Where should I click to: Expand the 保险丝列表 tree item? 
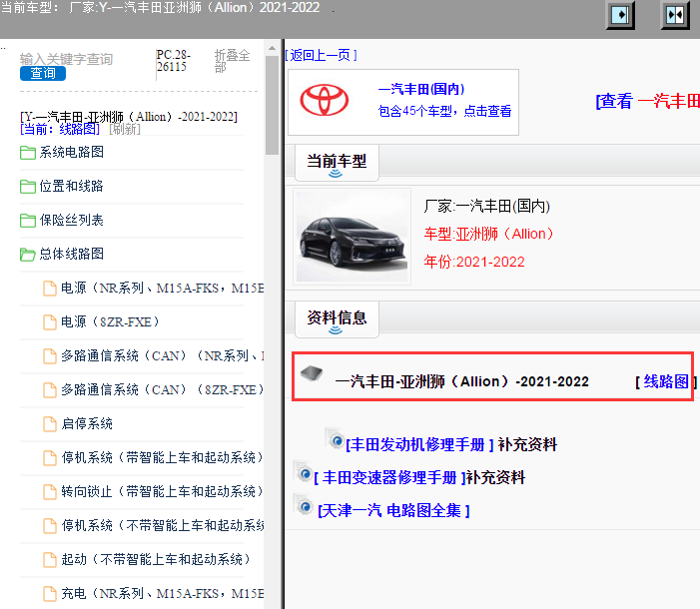click(x=72, y=220)
